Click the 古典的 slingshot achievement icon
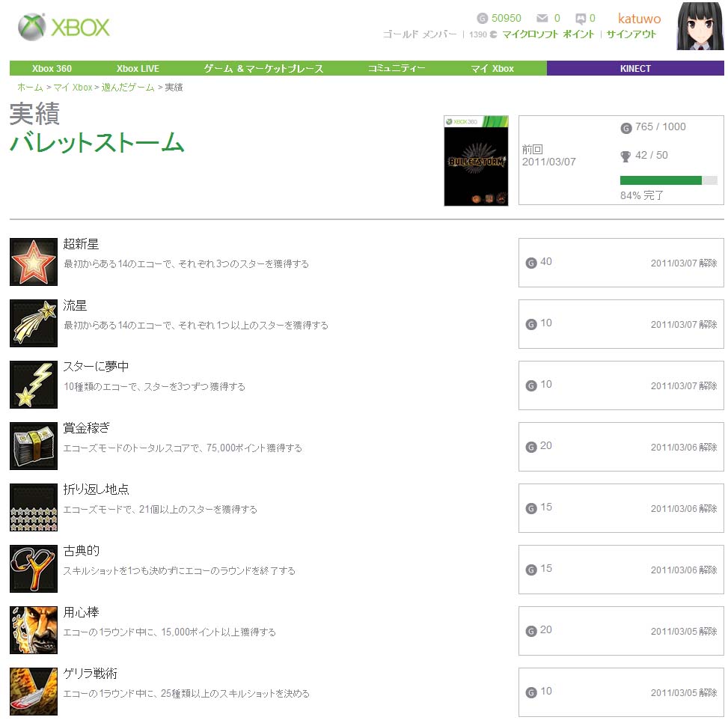The height and width of the screenshot is (723, 728). (x=34, y=569)
